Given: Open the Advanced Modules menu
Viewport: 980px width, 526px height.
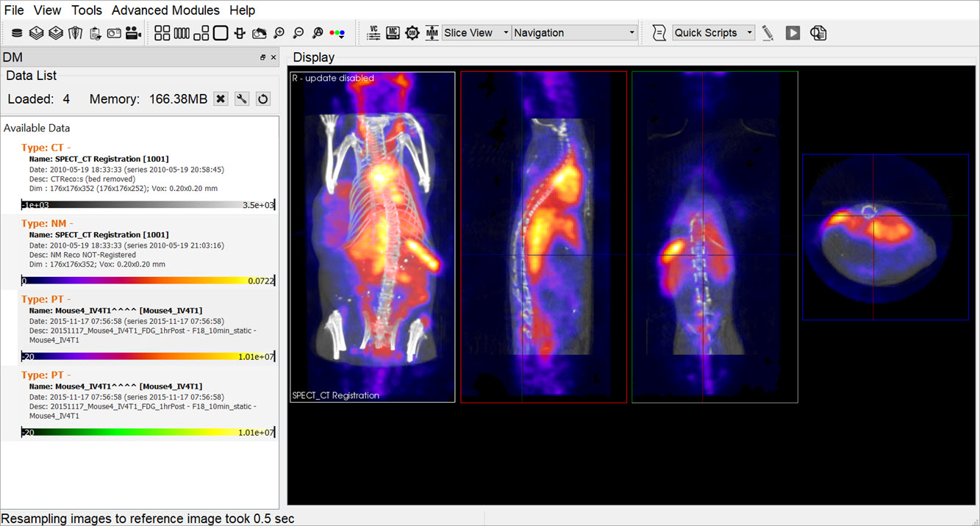Looking at the screenshot, I should 165,10.
